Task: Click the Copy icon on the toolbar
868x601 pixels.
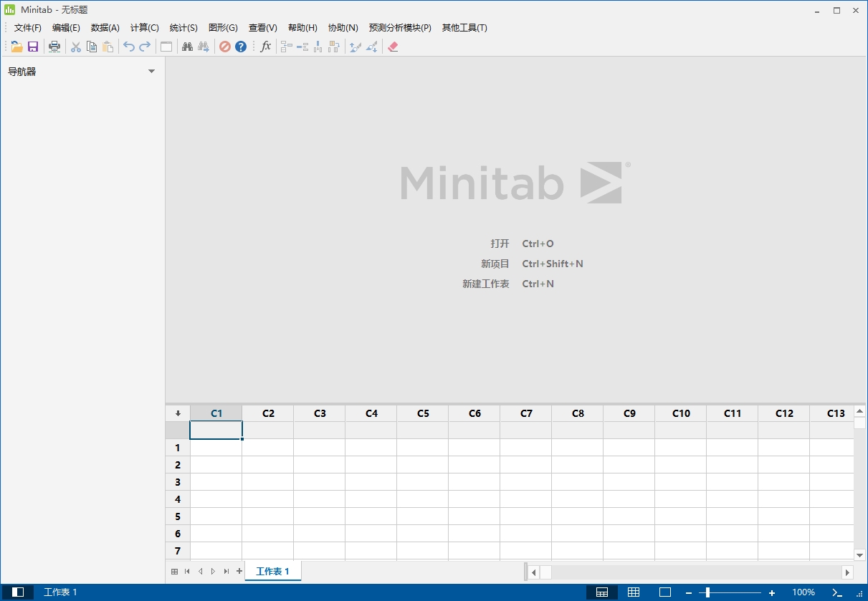Action: 92,46
